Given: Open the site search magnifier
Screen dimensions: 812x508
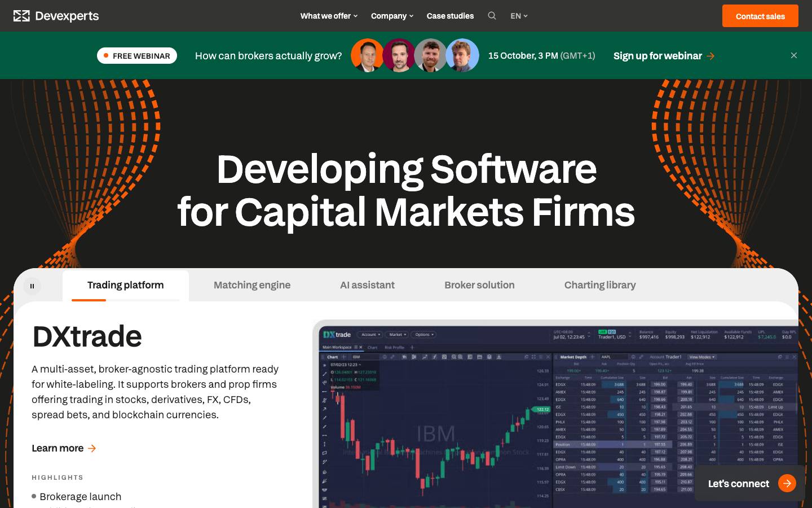Looking at the screenshot, I should coord(492,16).
